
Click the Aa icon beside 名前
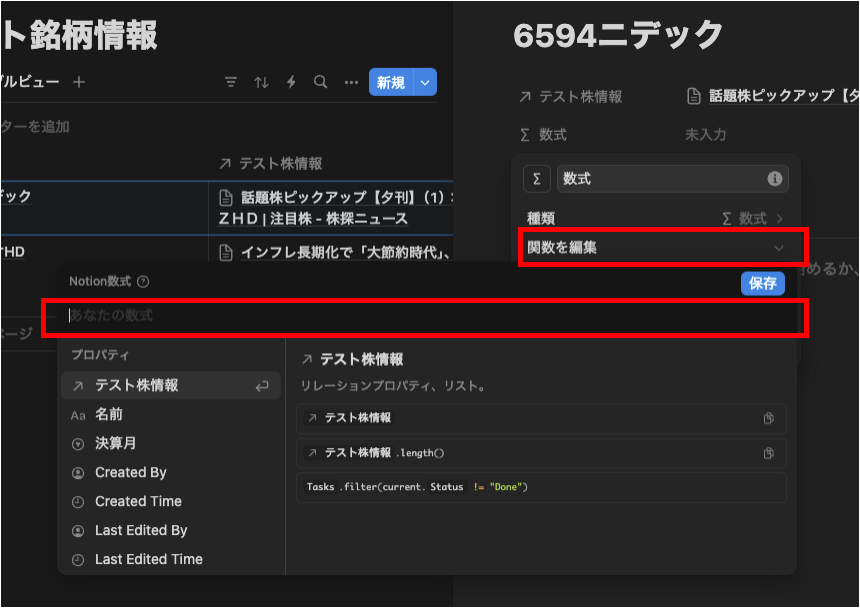point(78,416)
